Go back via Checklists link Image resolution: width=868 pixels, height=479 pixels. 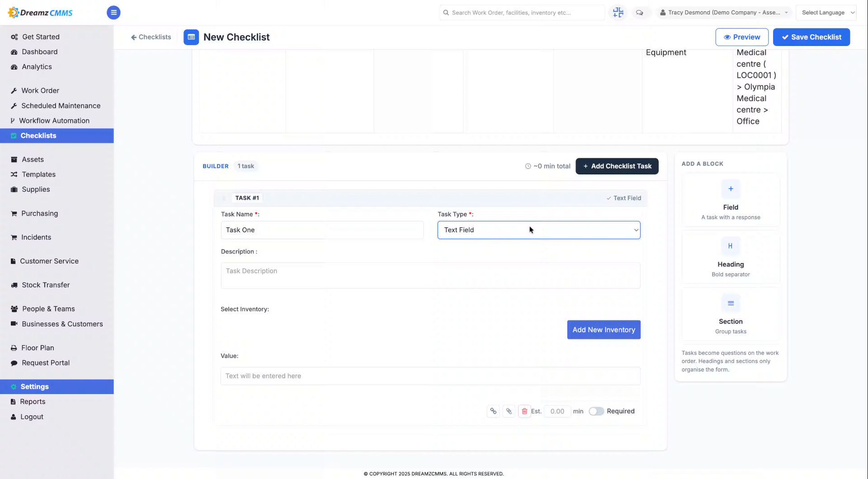(x=151, y=37)
